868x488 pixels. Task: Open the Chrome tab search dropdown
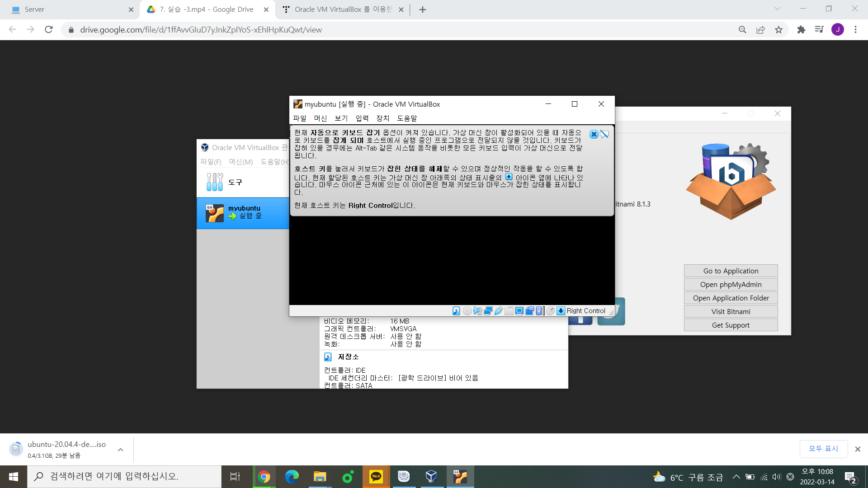tap(777, 9)
